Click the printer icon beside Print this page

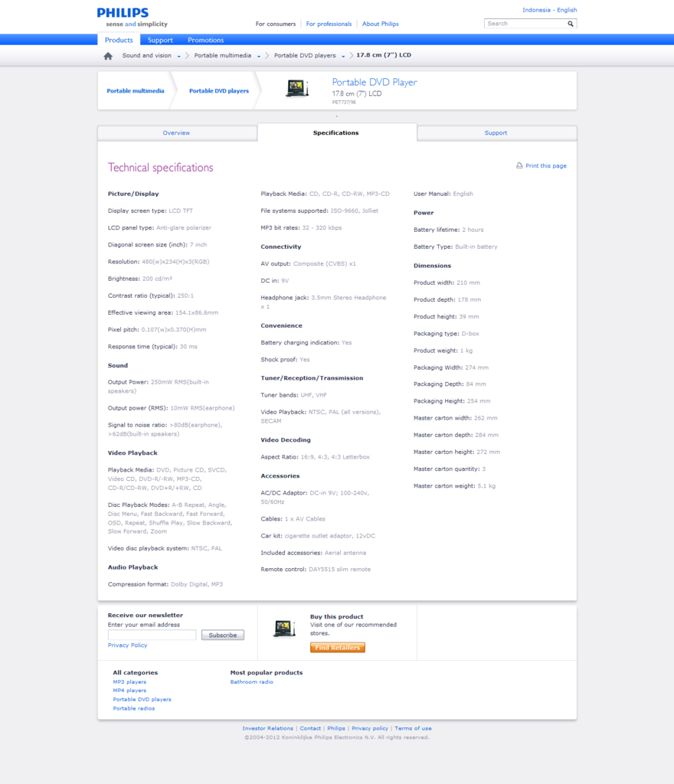click(x=519, y=165)
